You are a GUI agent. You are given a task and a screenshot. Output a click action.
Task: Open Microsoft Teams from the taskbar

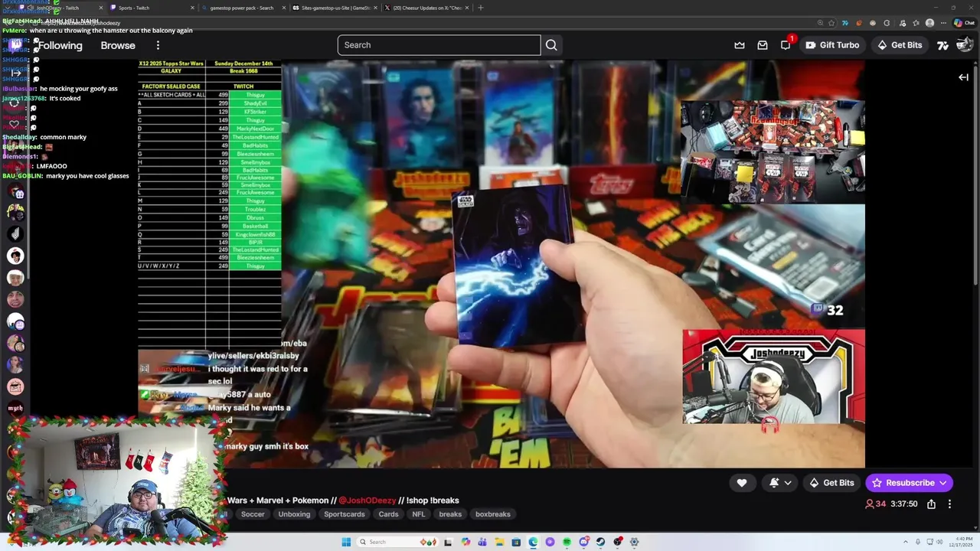(x=482, y=542)
